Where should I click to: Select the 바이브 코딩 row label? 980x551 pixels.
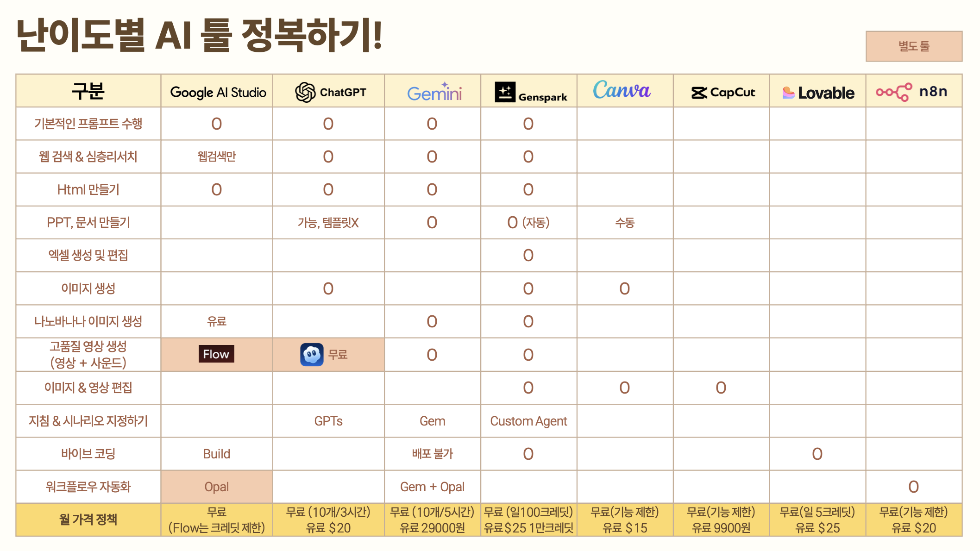[88, 454]
